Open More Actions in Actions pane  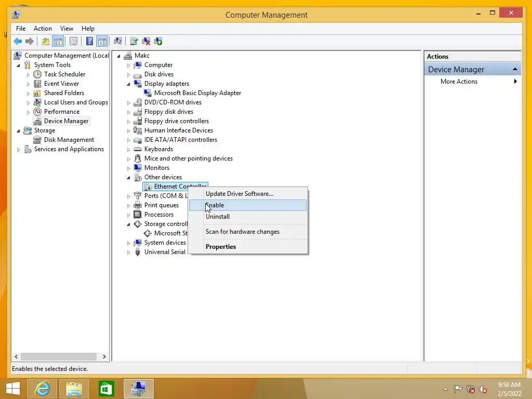click(x=459, y=82)
